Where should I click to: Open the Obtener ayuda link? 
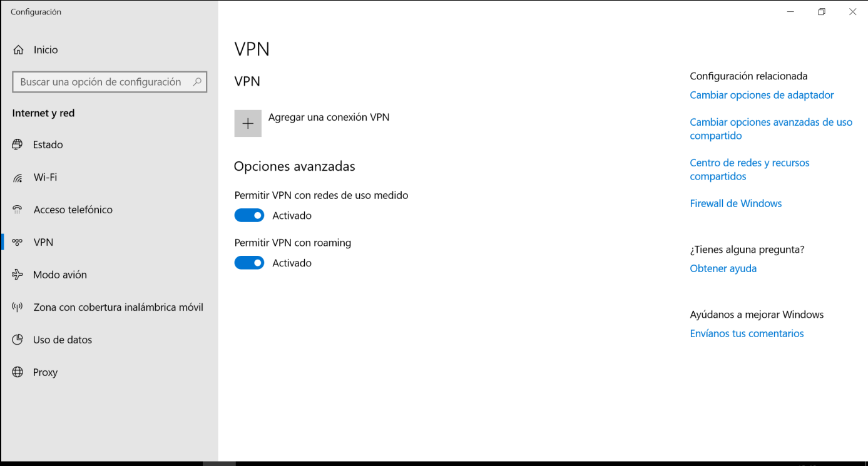click(723, 268)
